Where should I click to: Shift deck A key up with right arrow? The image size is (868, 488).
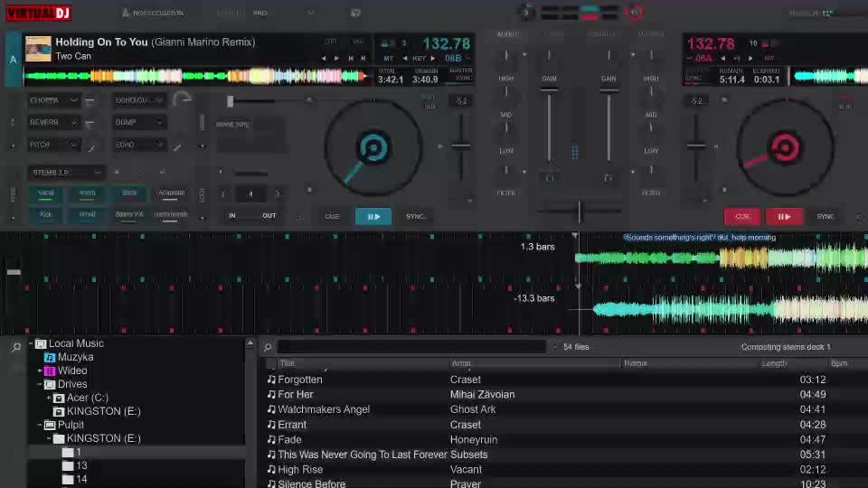click(433, 58)
